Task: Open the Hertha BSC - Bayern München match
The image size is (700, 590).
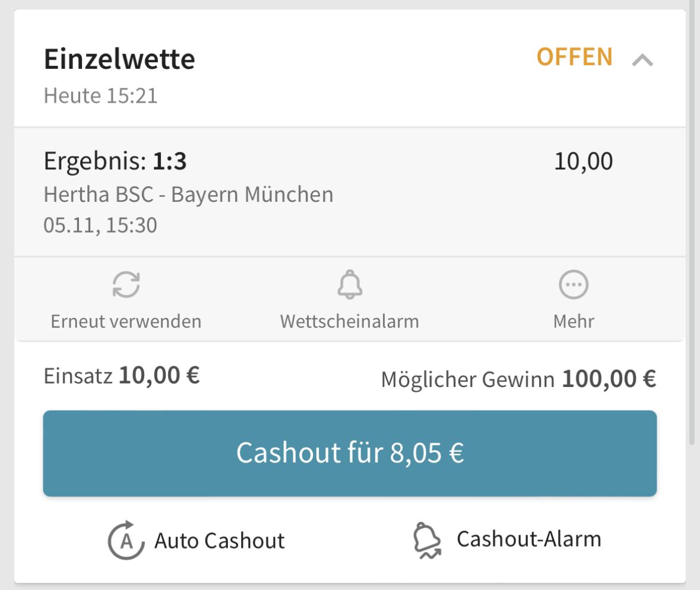Action: point(188,195)
